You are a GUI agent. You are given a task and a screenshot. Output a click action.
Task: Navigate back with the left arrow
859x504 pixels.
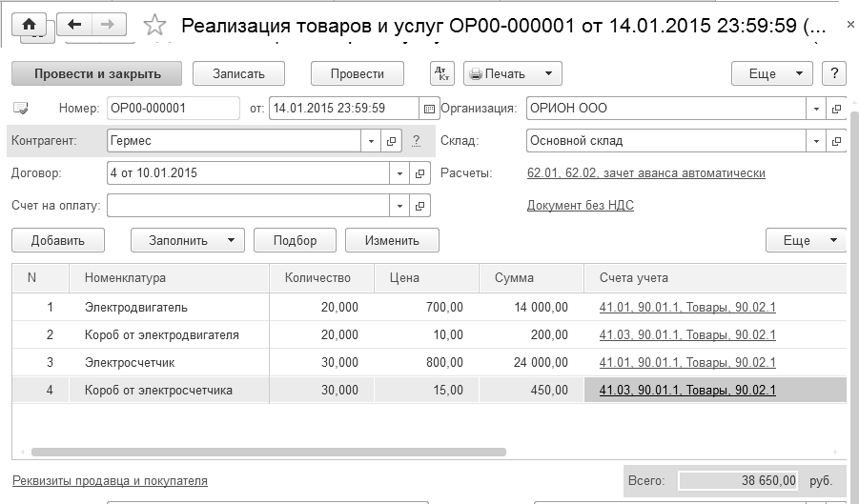(x=74, y=25)
